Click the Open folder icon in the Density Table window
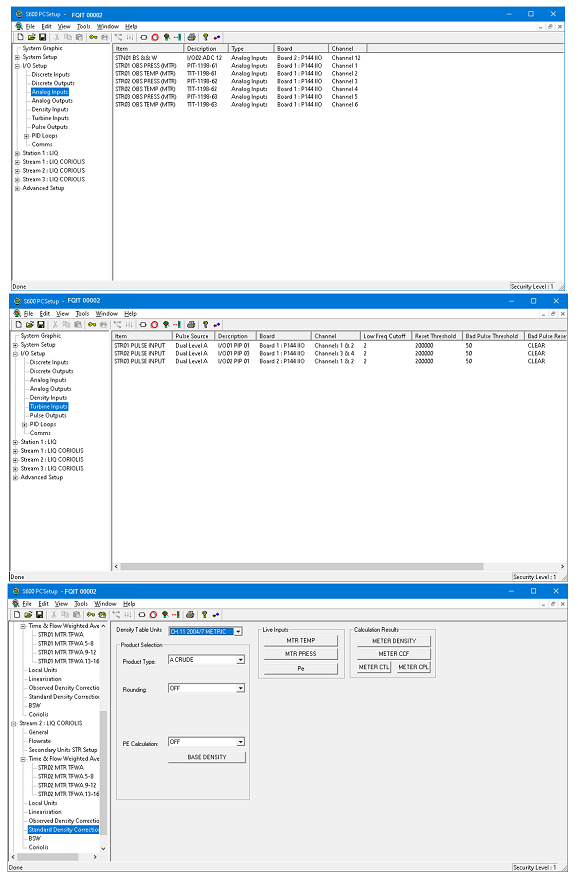The image size is (578, 880). (29, 615)
